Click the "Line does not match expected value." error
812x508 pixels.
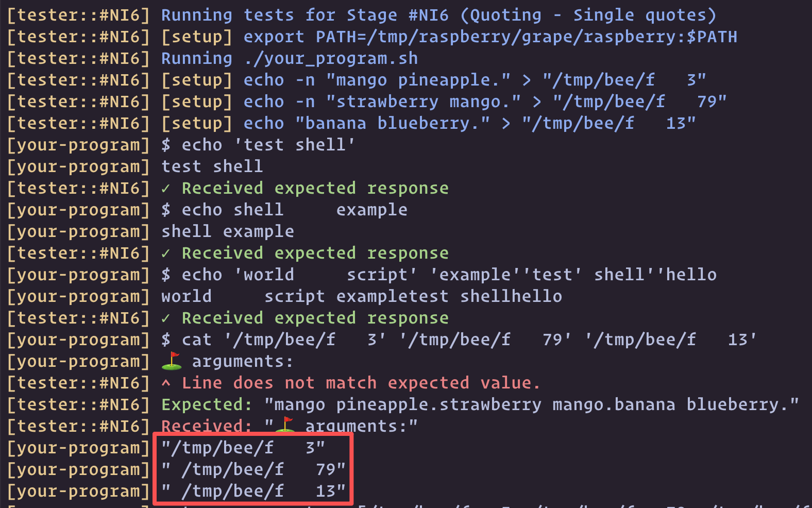[361, 383]
